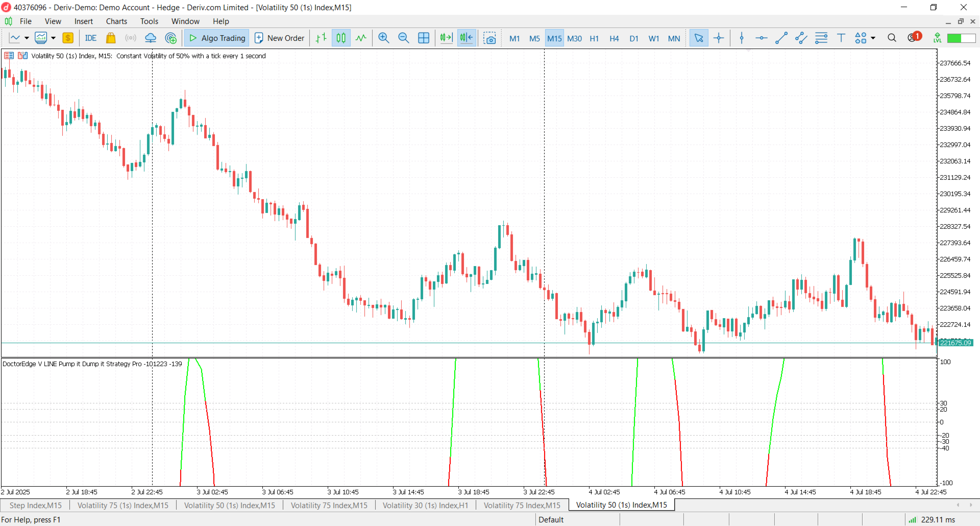
Task: Take a chart screenshot with the camera icon
Action: coord(490,38)
